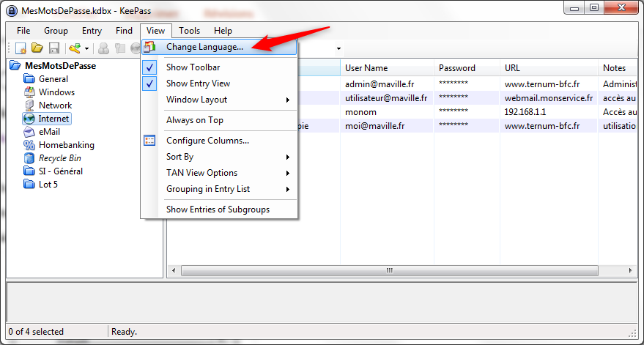The width and height of the screenshot is (644, 345).
Task: Uncheck Show Entry View in menu
Action: click(198, 84)
